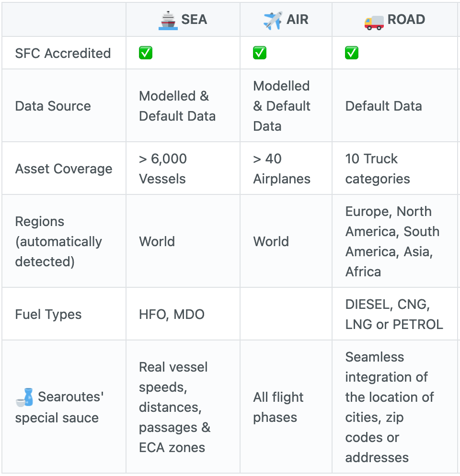Click the Asset Coverage row label
The height and width of the screenshot is (476, 460).
click(64, 169)
